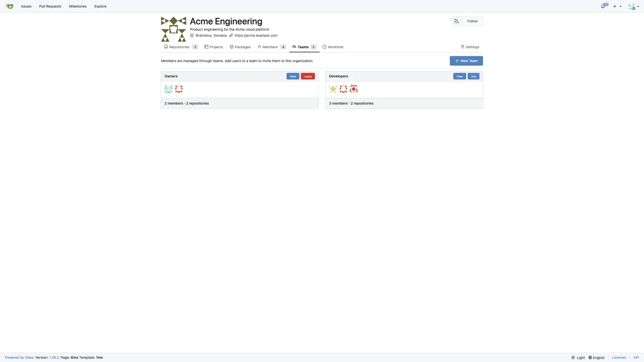Viewport: 644px width, 362px height.
Task: Click the Powered by Gitea footer link
Action: point(19,358)
